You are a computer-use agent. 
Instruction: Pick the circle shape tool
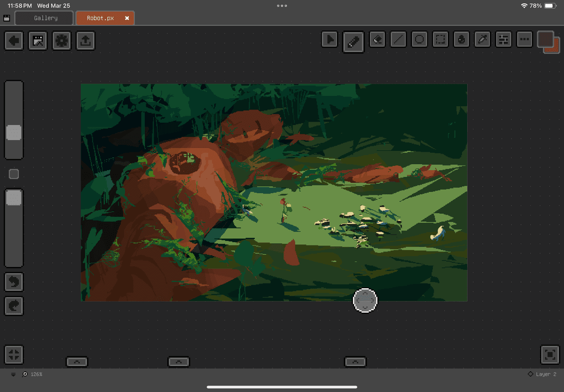419,40
